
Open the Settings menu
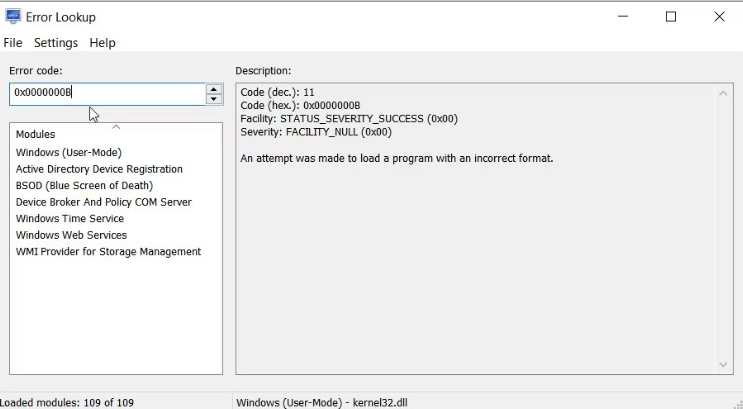pyautogui.click(x=56, y=43)
